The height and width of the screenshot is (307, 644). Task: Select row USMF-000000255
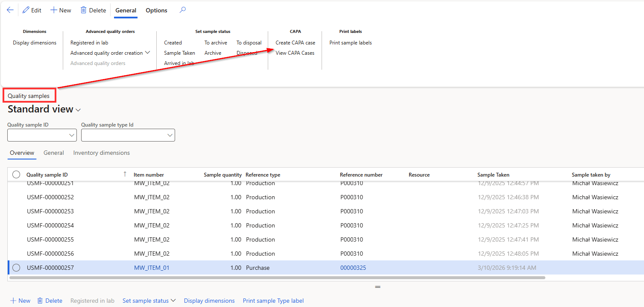tap(325, 239)
